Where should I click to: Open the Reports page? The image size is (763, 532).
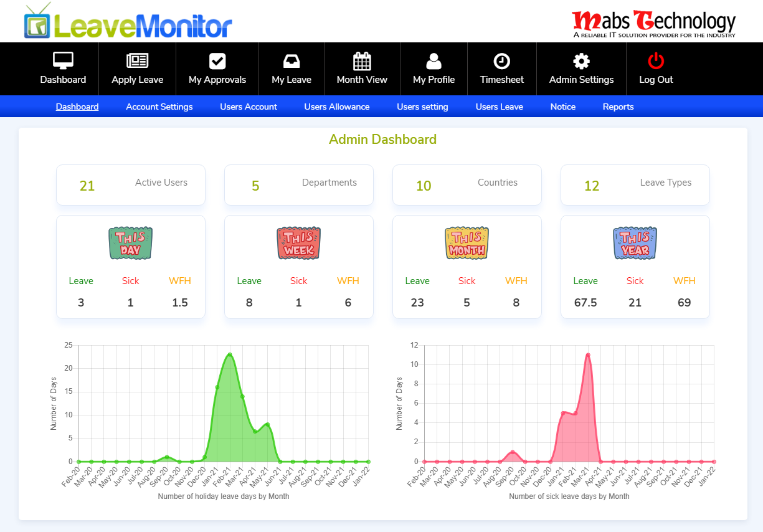618,107
